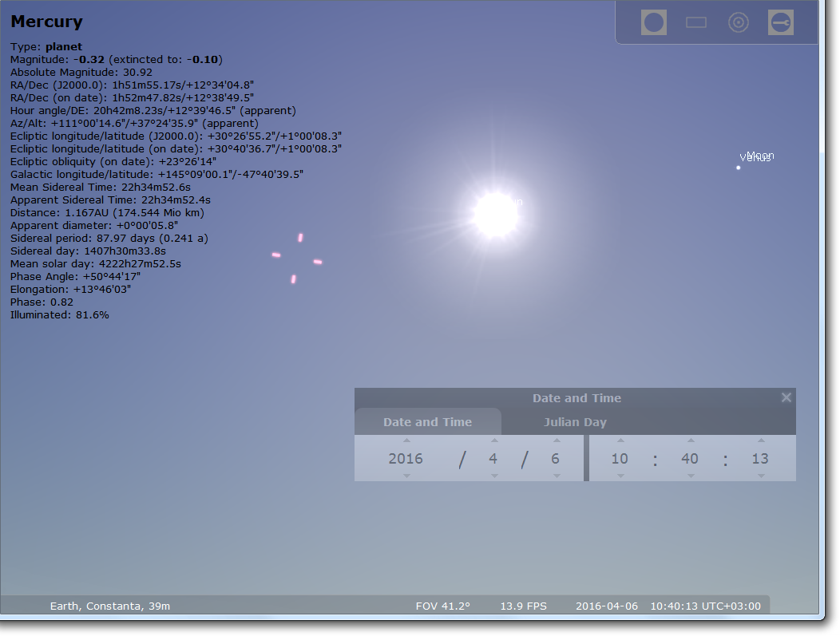Close the Date and Time dialog
This screenshot has height=636, width=840.
point(786,397)
